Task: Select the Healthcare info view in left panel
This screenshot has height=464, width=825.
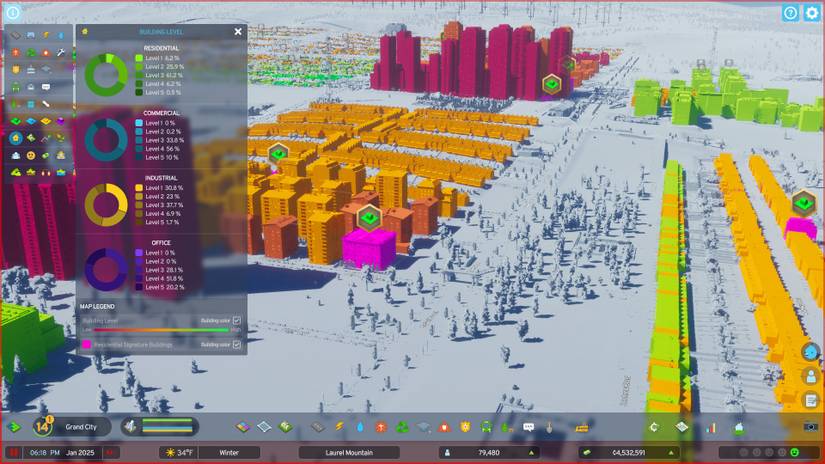Action: (x=16, y=53)
